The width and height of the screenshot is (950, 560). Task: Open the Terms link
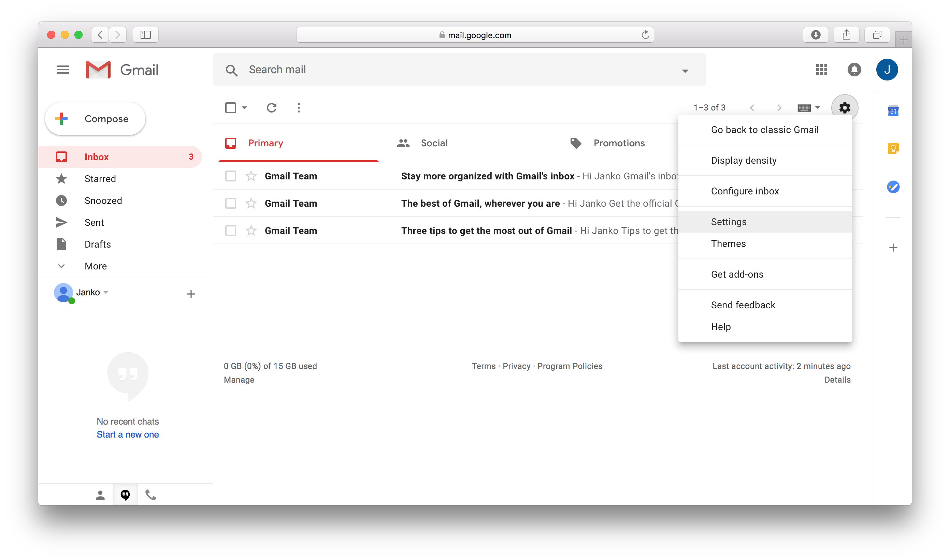tap(483, 366)
